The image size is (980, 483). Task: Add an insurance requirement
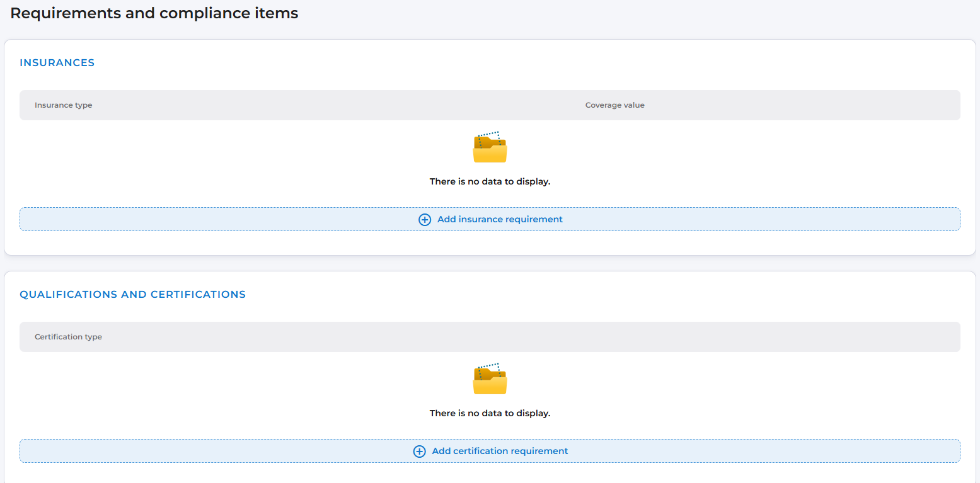[x=499, y=220]
